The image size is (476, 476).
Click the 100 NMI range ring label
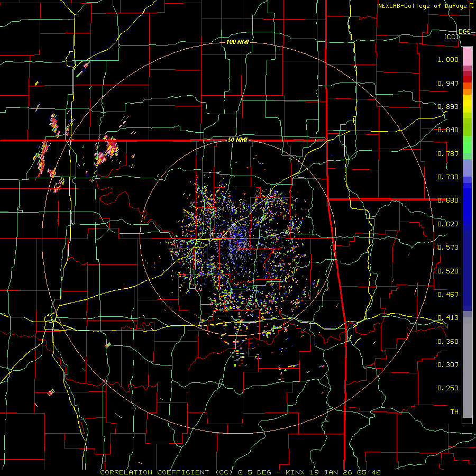pos(237,42)
